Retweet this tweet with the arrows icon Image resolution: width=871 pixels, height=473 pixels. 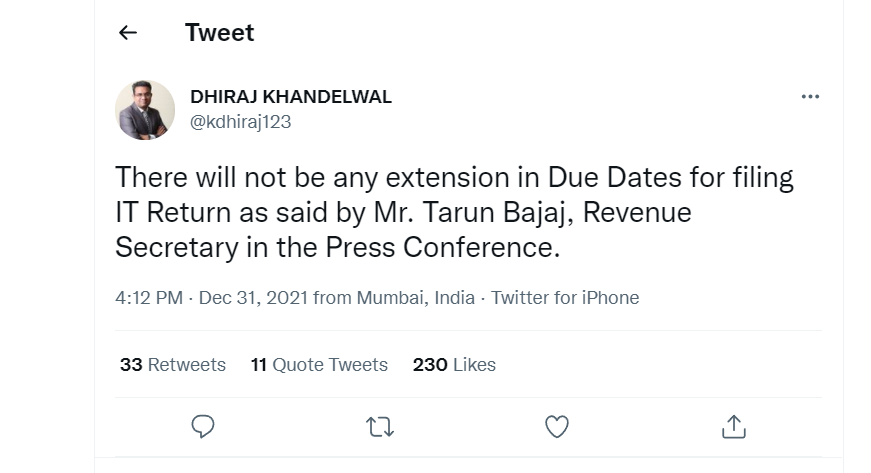point(379,426)
